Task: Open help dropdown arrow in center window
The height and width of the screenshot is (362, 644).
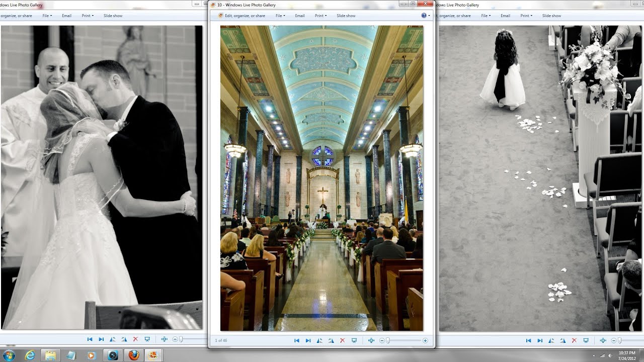Action: coord(429,16)
